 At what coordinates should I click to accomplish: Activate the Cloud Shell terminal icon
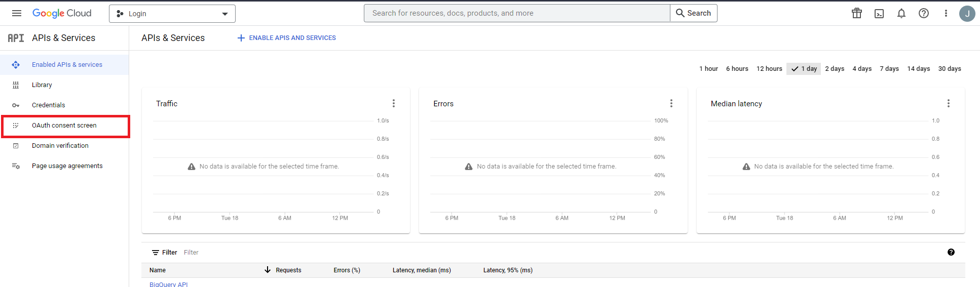click(879, 14)
